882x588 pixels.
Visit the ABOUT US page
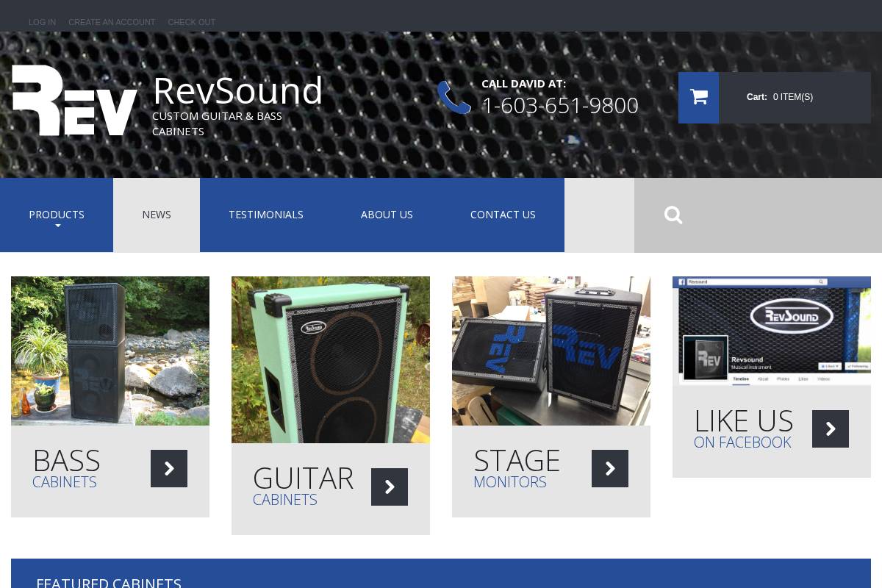(387, 214)
